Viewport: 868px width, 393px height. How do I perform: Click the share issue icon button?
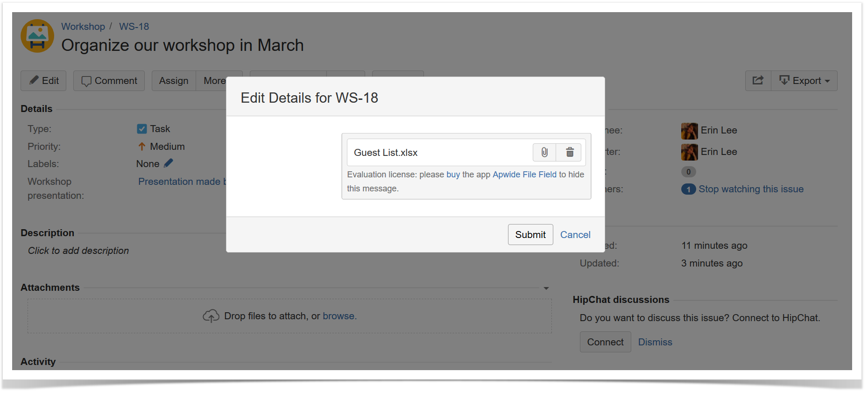[x=758, y=81]
